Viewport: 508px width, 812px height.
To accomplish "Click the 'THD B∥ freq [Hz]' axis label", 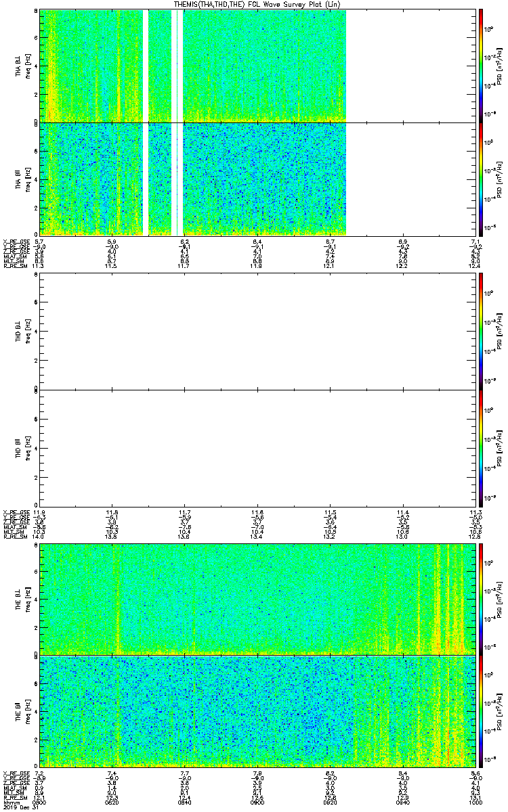I will point(23,447).
